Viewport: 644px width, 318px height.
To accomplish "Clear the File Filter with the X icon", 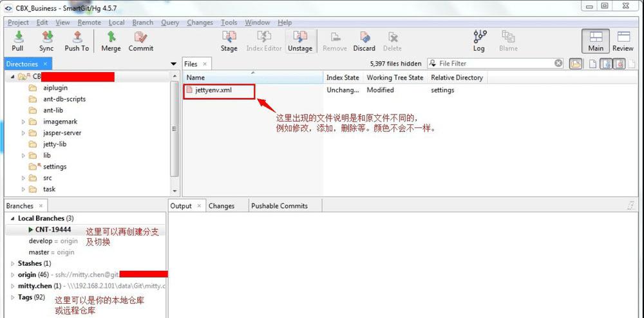I will coord(558,63).
